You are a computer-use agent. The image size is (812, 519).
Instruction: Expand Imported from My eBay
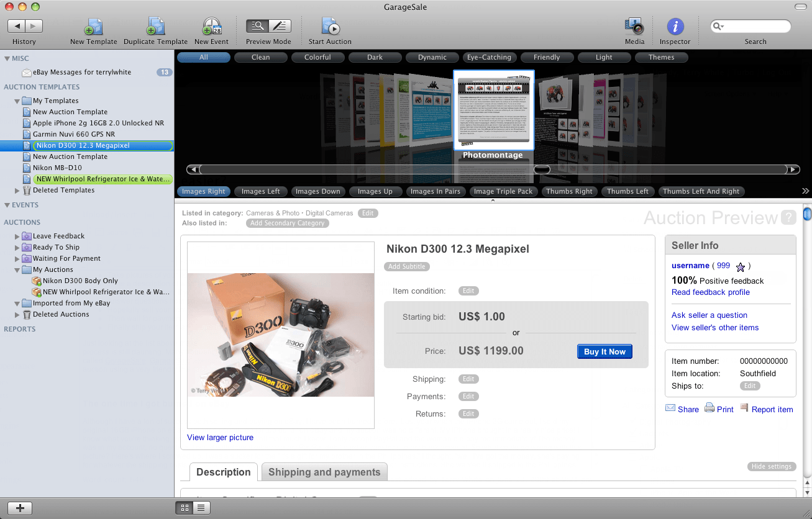point(17,303)
